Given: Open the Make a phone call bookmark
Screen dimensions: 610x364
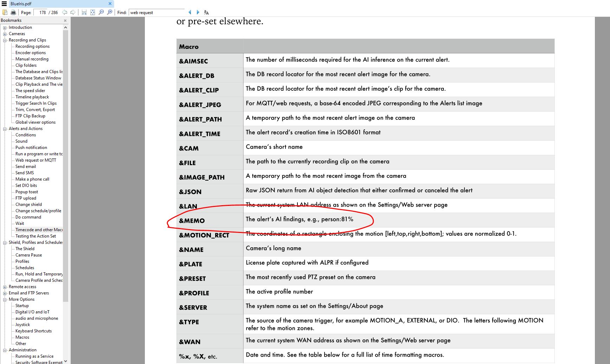Looking at the screenshot, I should pos(32,179).
